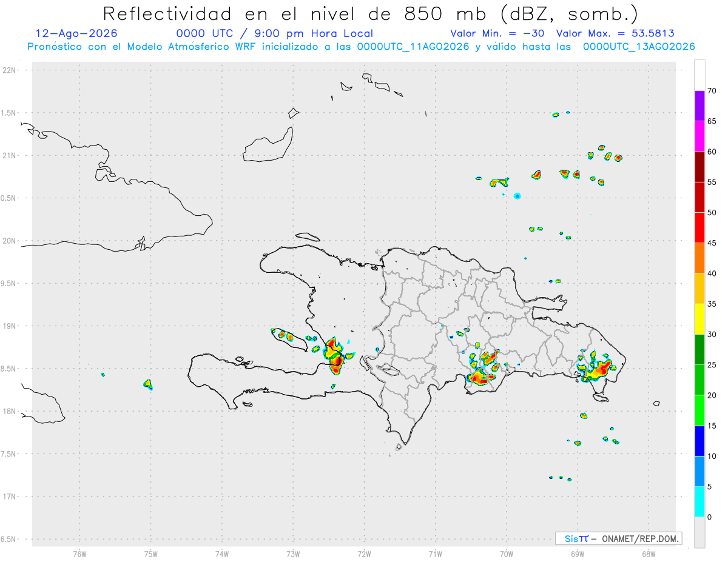
Task: Click the "SisTT - ONAMET/REP.DOM." credit box
Action: click(619, 538)
